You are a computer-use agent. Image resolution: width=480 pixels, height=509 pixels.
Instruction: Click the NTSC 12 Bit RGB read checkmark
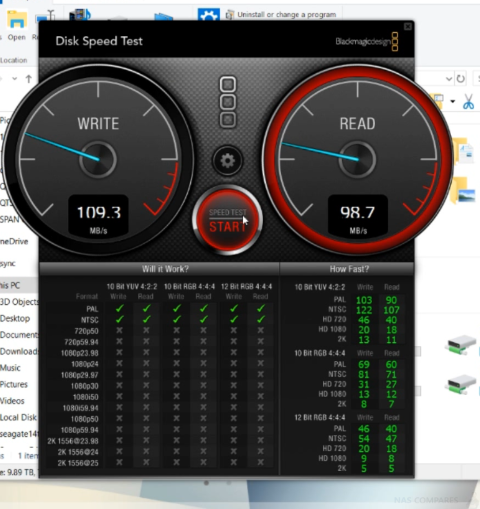pyautogui.click(x=261, y=319)
